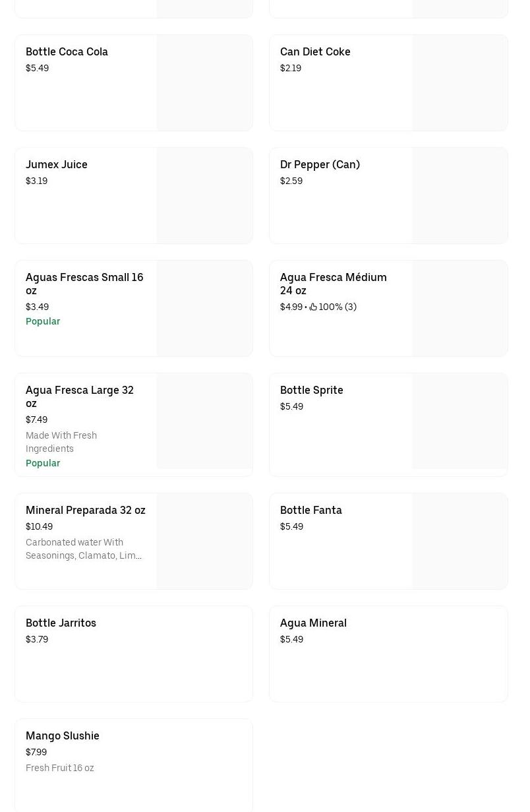Click the Bottle Sprite item title
The image size is (530, 812).
[311, 390]
